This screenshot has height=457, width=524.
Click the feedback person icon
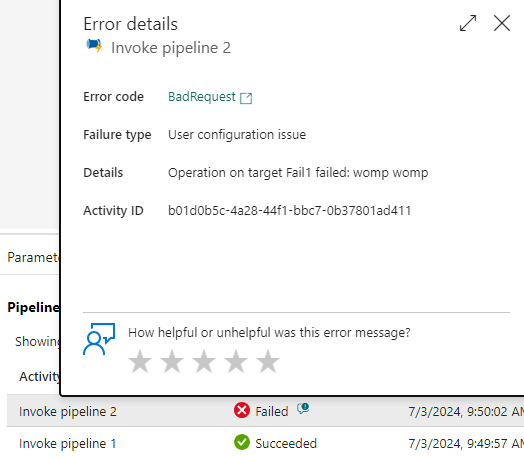tap(99, 339)
